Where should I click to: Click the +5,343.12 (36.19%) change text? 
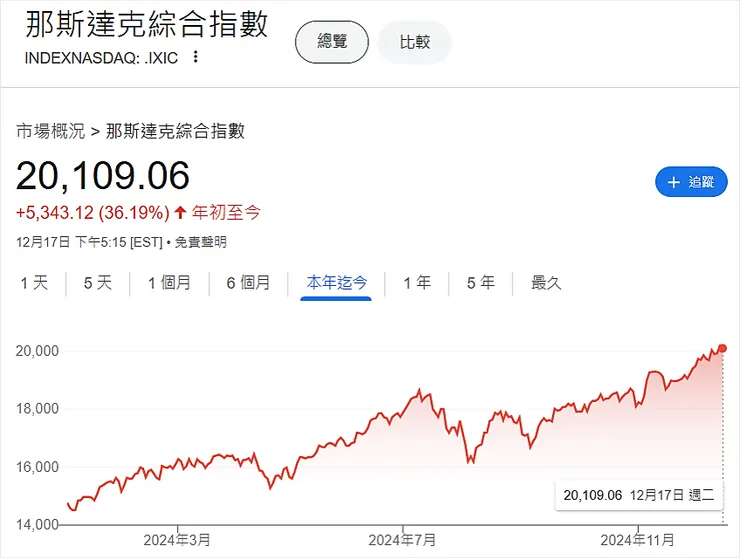pyautogui.click(x=92, y=212)
